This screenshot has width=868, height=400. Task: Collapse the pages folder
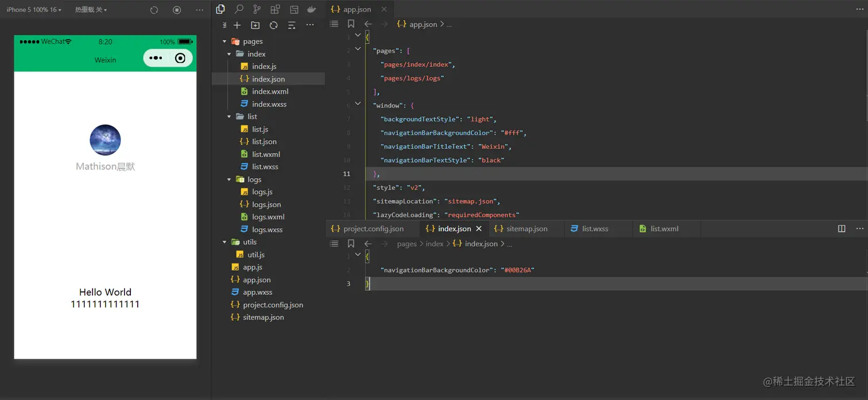coord(224,41)
